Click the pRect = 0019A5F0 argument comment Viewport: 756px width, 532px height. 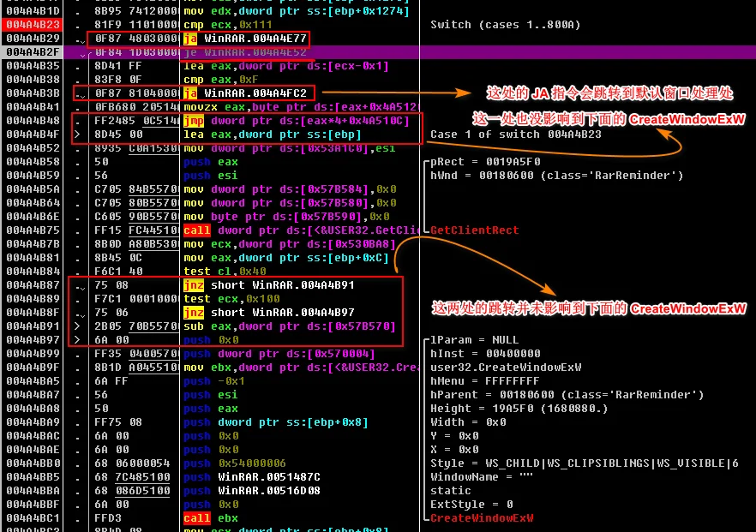[x=485, y=162]
